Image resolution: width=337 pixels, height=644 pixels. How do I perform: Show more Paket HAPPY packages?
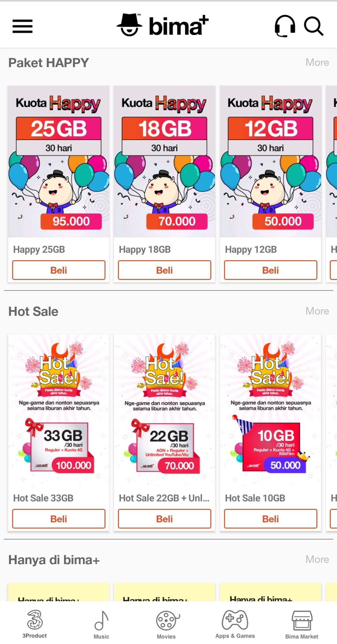(317, 62)
